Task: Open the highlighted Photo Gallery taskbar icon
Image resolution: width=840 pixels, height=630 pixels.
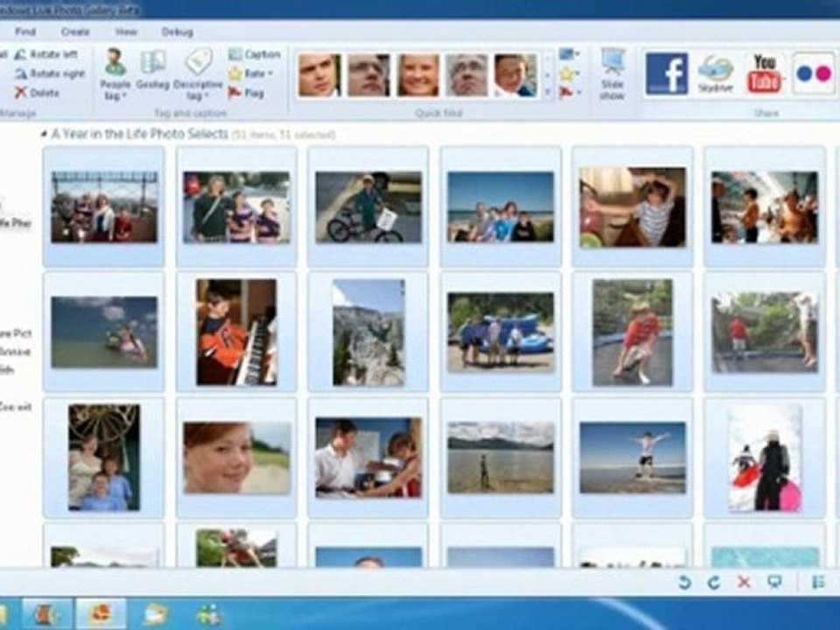Action: (x=101, y=613)
